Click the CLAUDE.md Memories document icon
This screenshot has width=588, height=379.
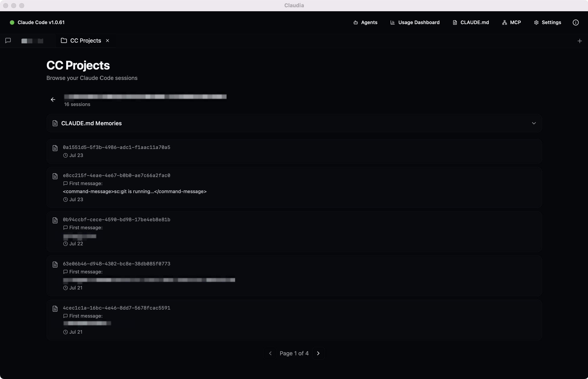[x=55, y=123]
